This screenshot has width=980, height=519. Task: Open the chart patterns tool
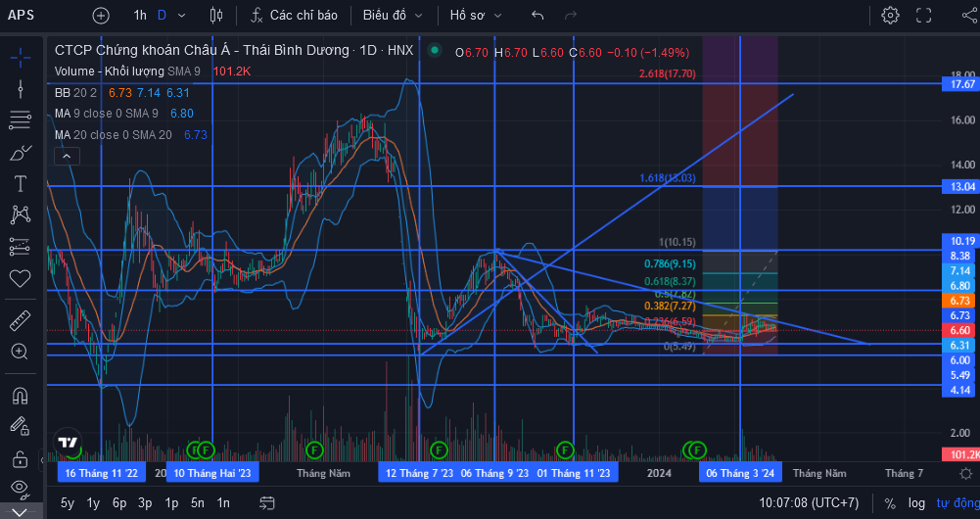[20, 215]
